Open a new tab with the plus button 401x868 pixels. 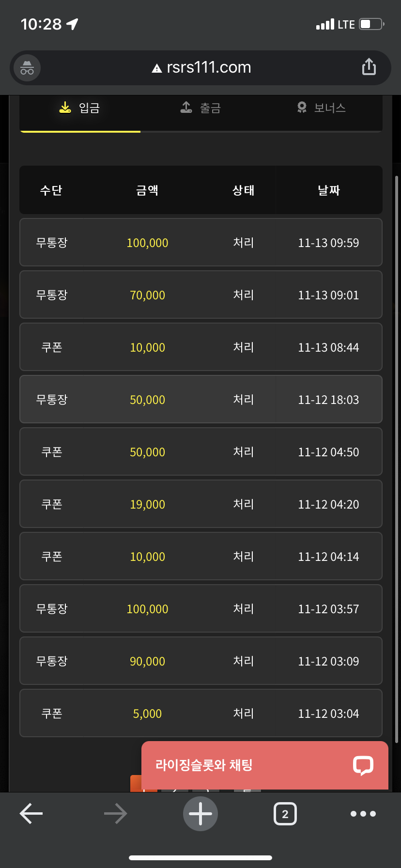click(200, 814)
